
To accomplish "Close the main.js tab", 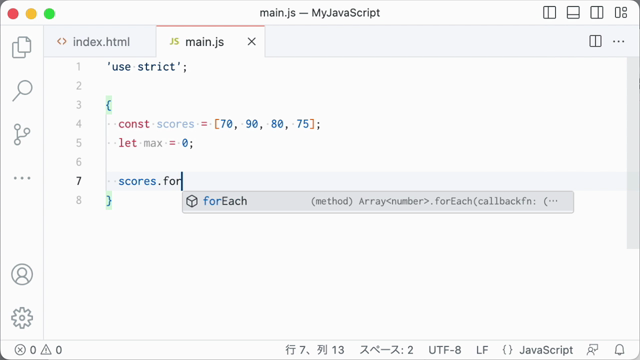I will tap(252, 42).
